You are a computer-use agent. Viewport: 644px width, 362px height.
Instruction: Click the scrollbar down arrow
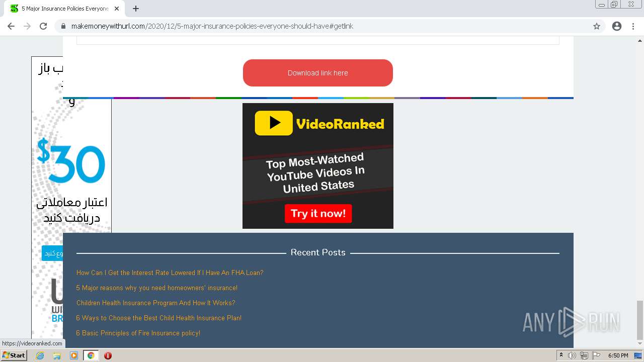640,344
